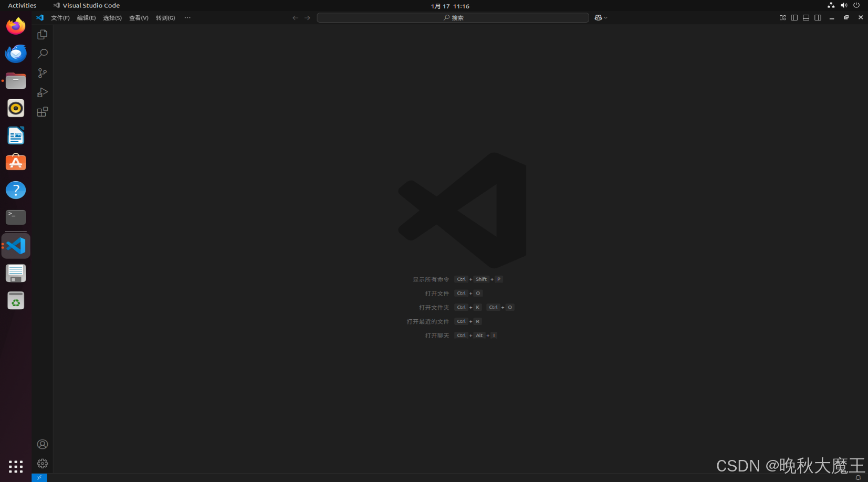Open the 选择(S) menu

coord(112,18)
